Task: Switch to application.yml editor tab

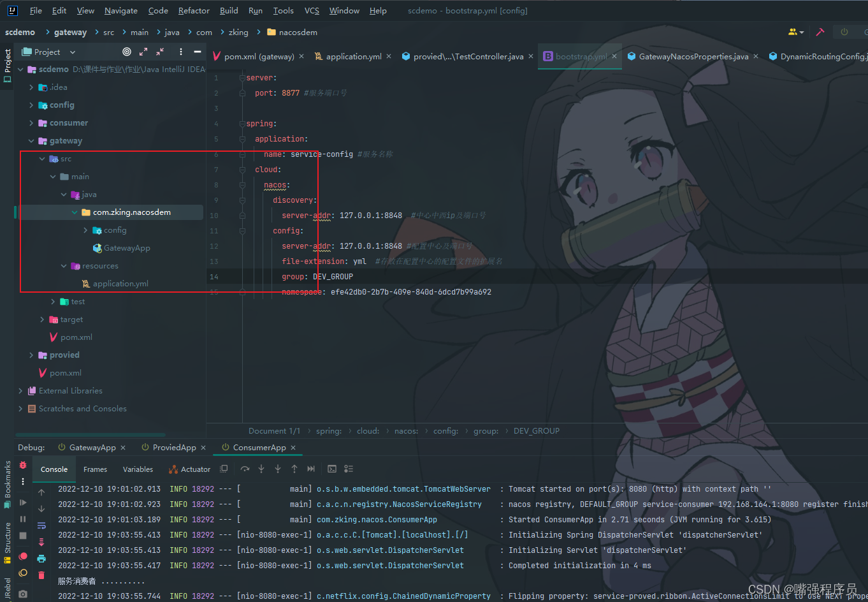Action: coord(354,56)
